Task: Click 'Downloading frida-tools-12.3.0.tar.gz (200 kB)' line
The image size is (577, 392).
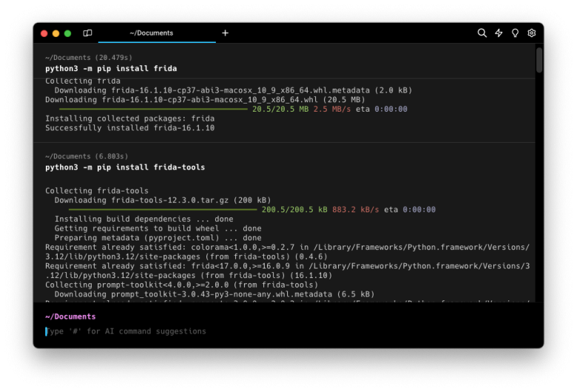Action: [x=163, y=200]
